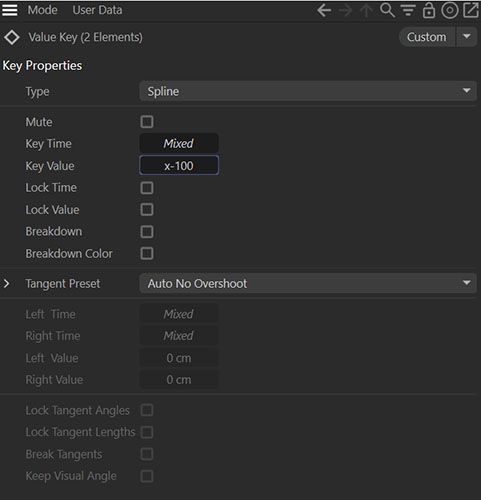Open dropdown arrow next to Custom
481x500 pixels.
(x=467, y=36)
